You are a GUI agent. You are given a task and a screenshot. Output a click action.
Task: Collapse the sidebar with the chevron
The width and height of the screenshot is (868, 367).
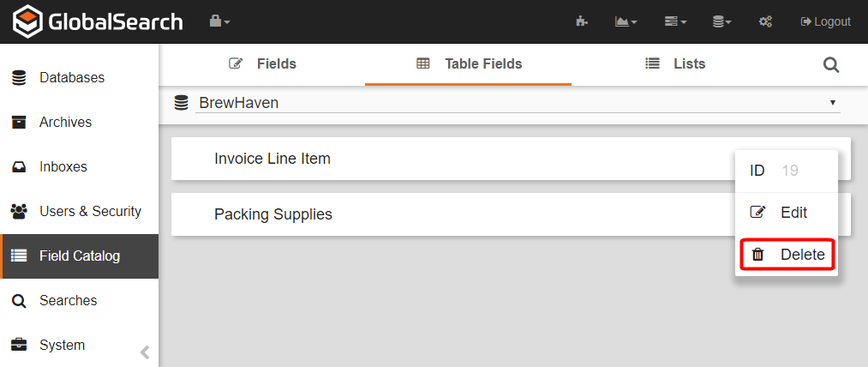[145, 352]
